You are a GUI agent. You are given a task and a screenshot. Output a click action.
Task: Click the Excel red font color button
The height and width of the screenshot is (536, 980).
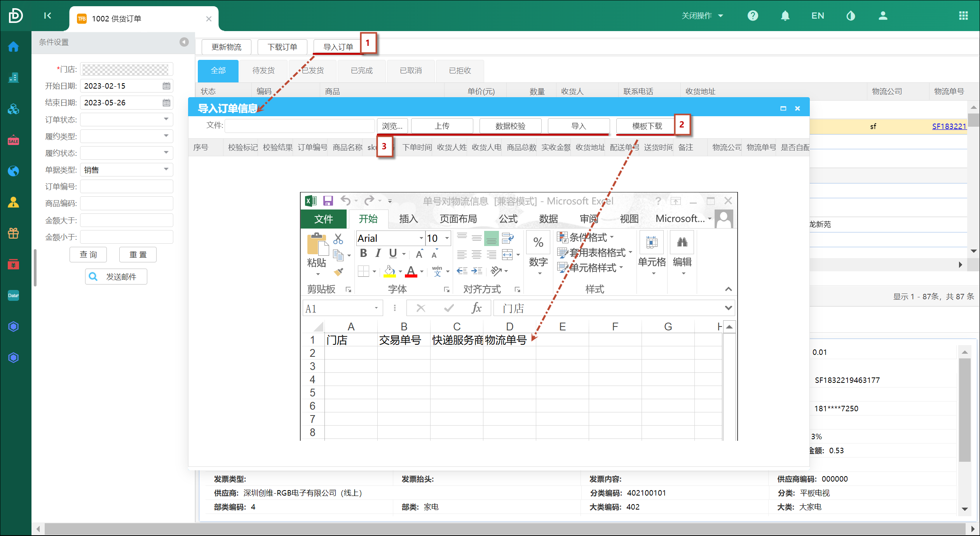[x=411, y=271]
